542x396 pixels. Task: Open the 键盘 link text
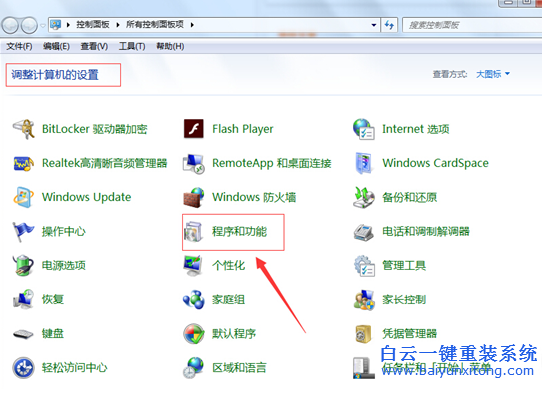(x=53, y=334)
